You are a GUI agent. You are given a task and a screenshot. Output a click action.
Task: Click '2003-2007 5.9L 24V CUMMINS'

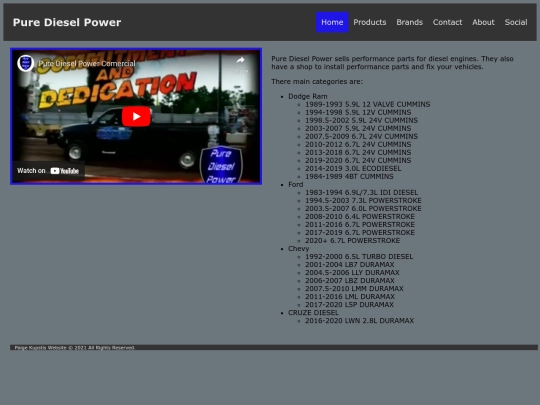click(358, 128)
